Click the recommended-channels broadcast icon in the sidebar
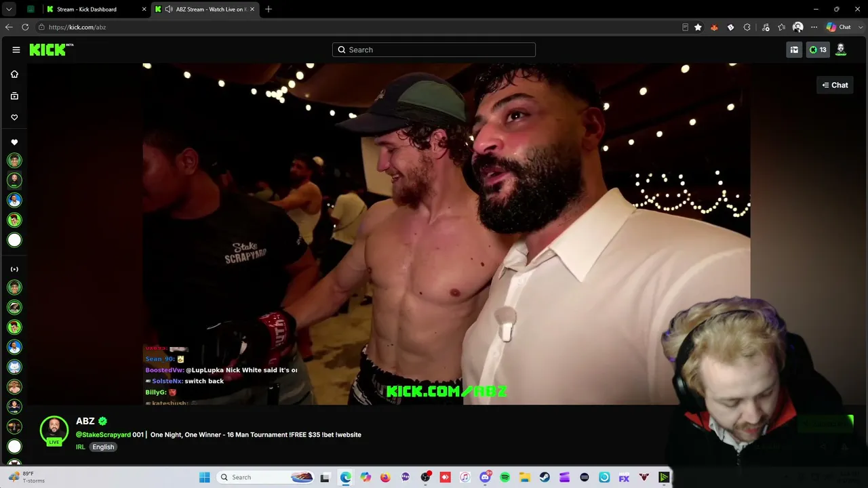This screenshot has width=868, height=488. (14, 269)
